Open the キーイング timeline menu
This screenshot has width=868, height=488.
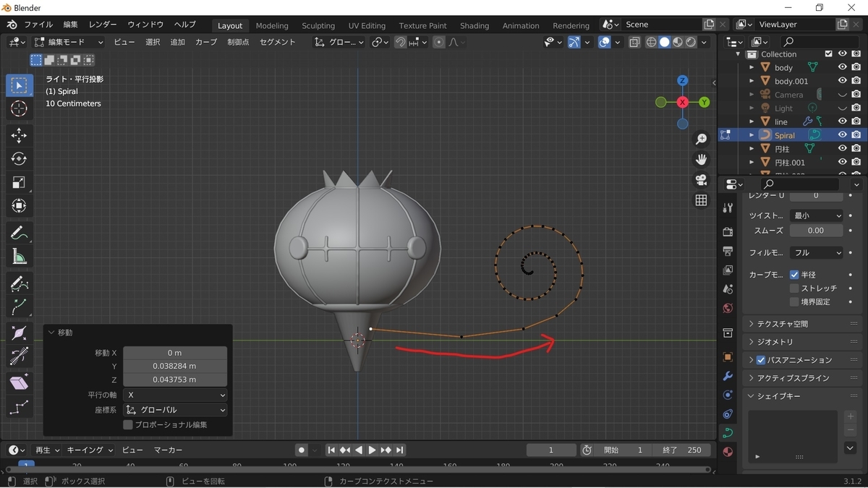point(90,450)
